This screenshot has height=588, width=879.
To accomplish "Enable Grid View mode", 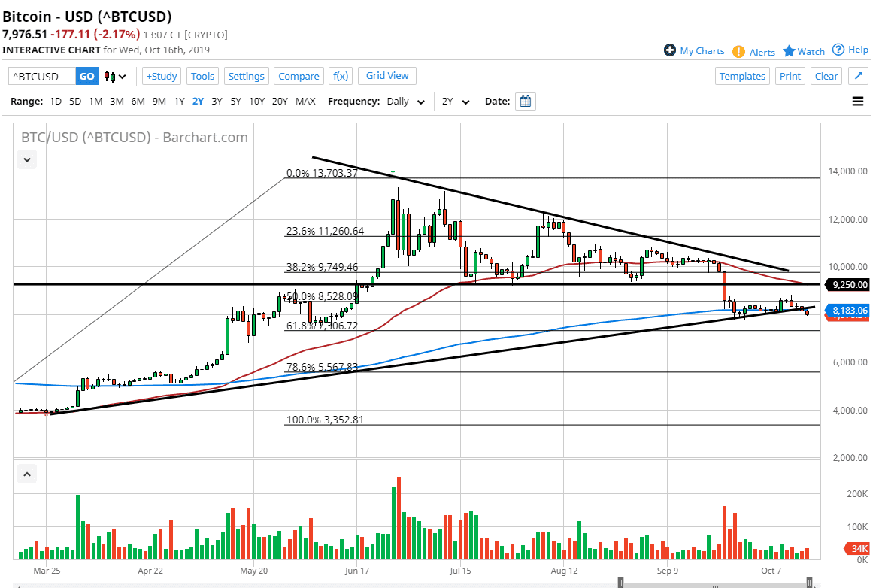I will click(386, 76).
